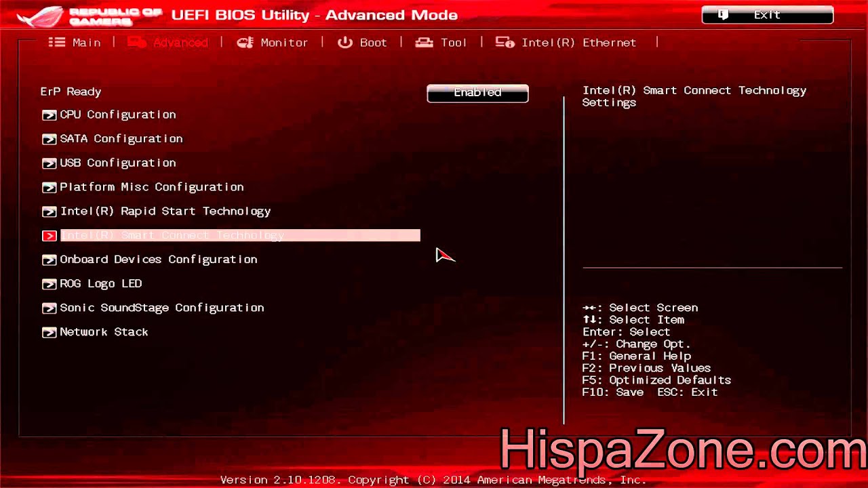Click arrow icon beside Intel(R) Rapid Start

click(x=49, y=212)
